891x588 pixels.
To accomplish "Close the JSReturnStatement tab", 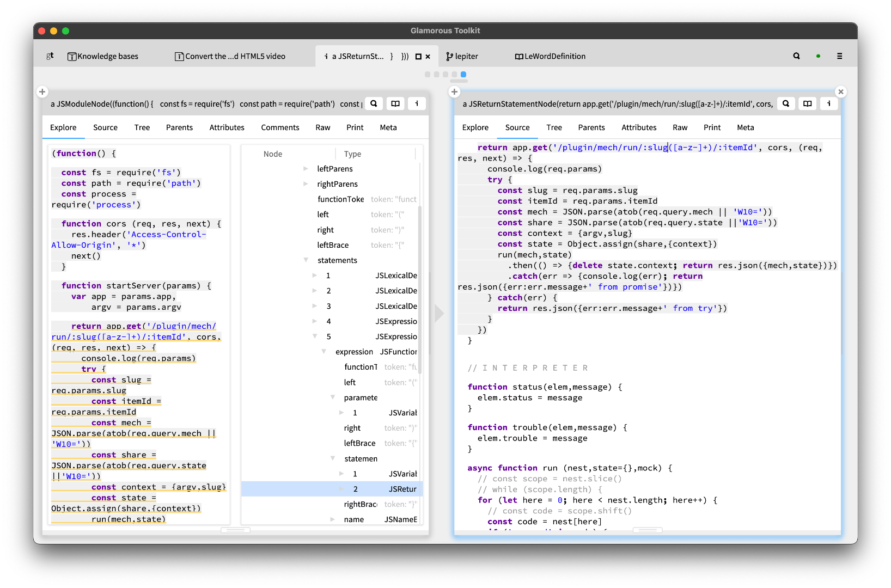I will [428, 57].
